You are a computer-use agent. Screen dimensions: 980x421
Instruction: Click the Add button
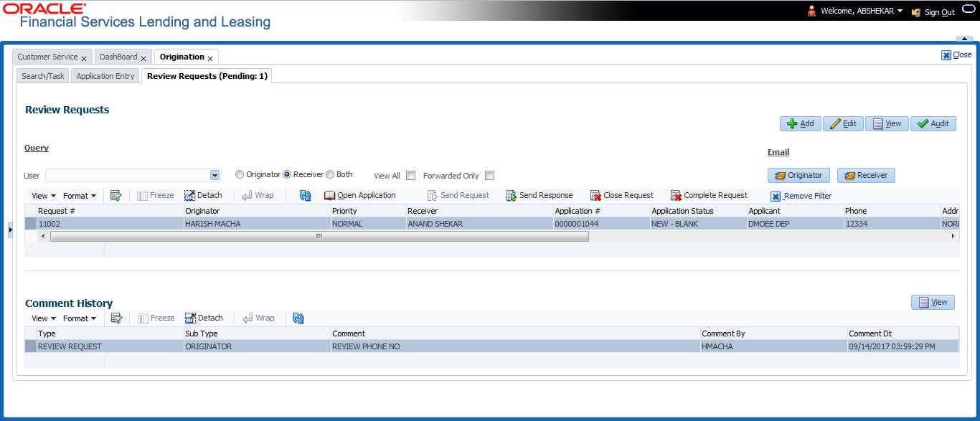800,123
